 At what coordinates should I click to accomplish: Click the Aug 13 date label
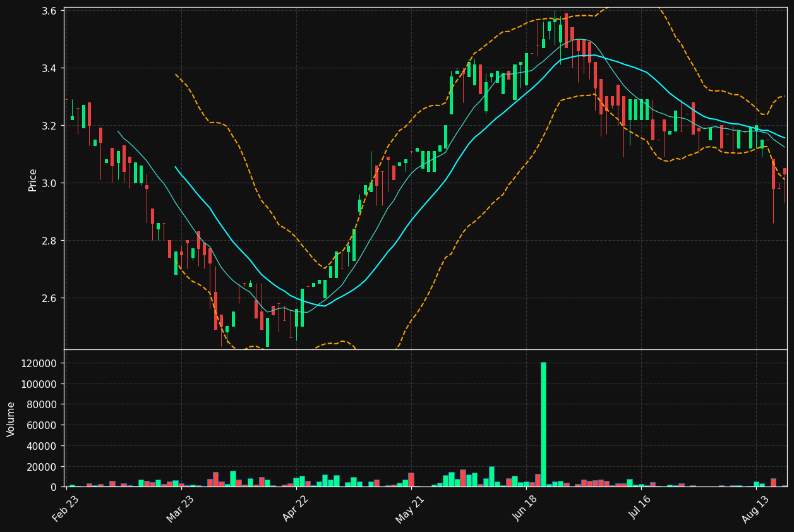(x=755, y=509)
